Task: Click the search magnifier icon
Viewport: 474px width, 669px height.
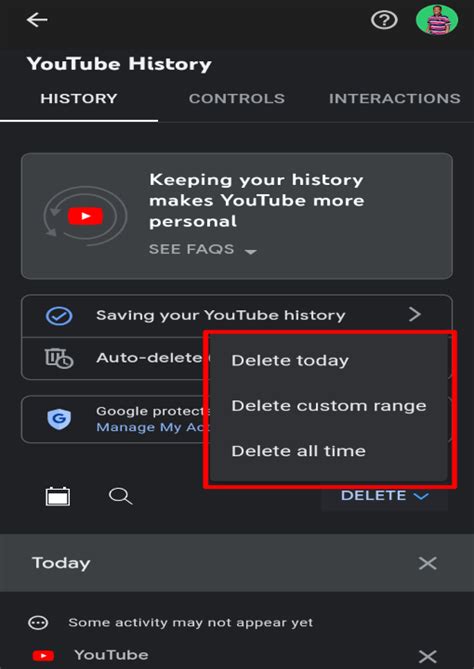Action: tap(120, 496)
